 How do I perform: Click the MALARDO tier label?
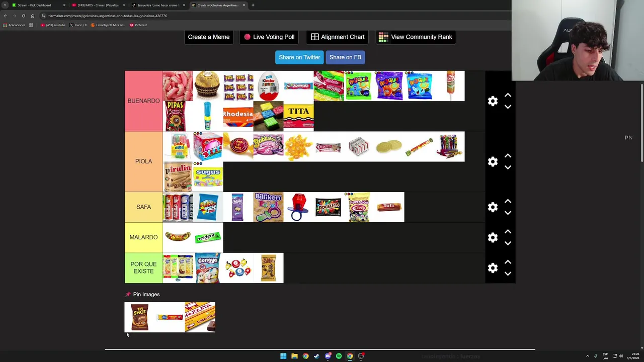click(x=143, y=237)
